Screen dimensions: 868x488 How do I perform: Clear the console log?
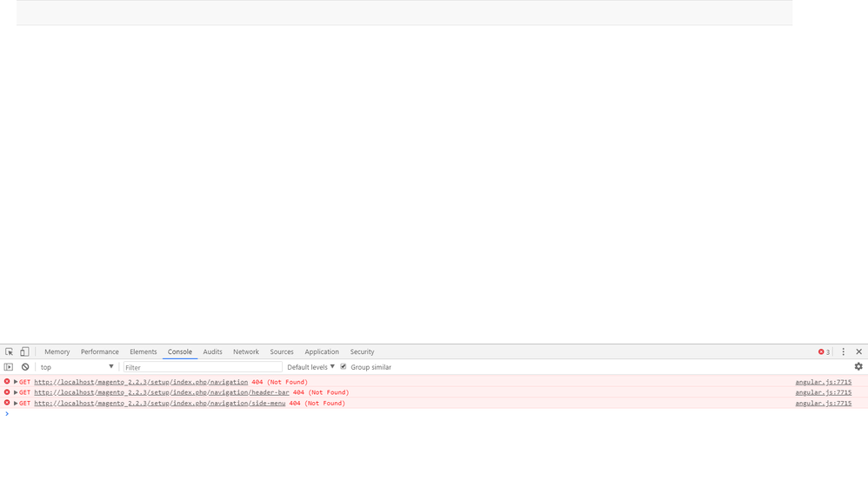point(25,367)
